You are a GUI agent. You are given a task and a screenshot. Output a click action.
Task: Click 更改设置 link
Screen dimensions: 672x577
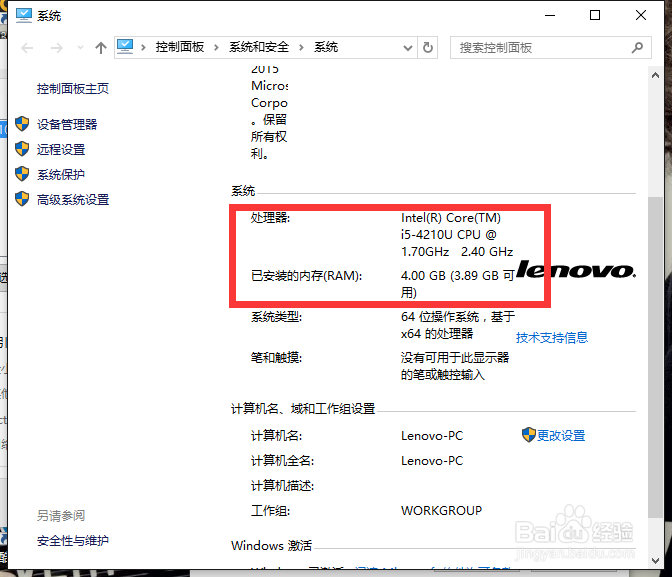tap(561, 436)
